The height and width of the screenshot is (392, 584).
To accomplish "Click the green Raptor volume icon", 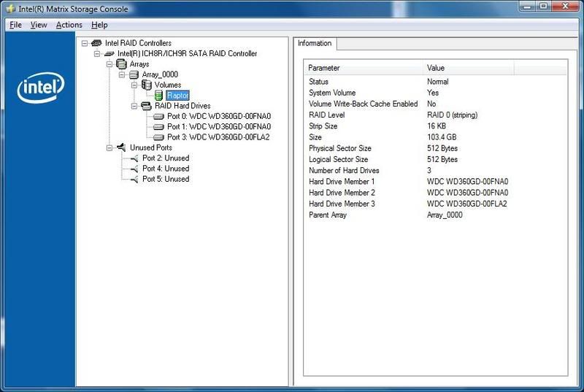I will (158, 96).
